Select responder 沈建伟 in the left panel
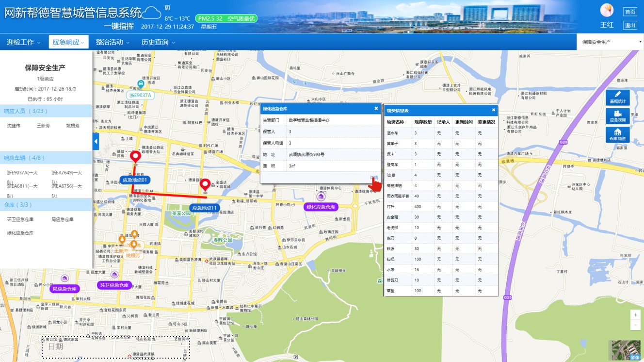This screenshot has width=644, height=362. coord(14,126)
